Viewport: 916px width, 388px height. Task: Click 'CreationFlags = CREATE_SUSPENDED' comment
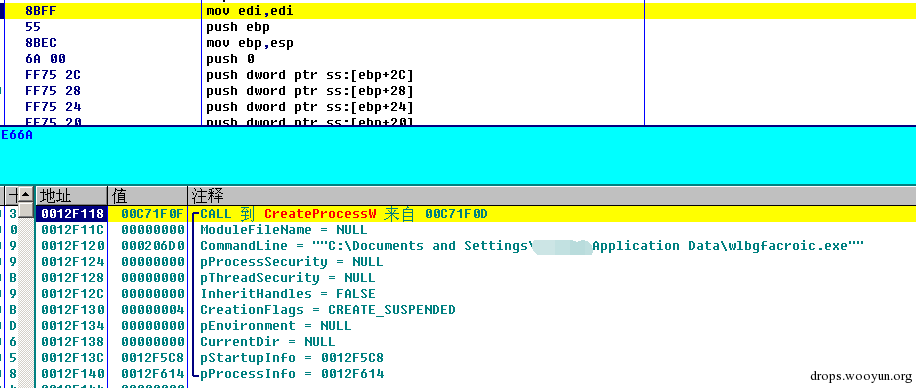point(328,310)
